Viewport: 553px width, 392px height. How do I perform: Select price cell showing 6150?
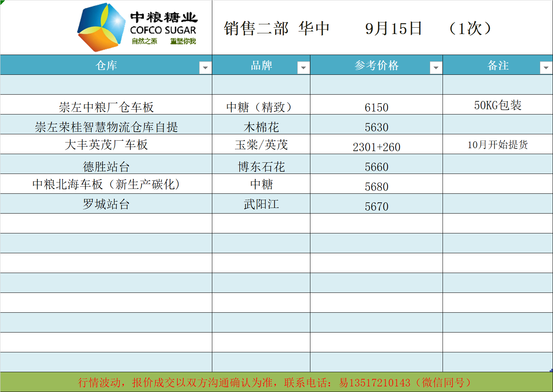tap(376, 107)
